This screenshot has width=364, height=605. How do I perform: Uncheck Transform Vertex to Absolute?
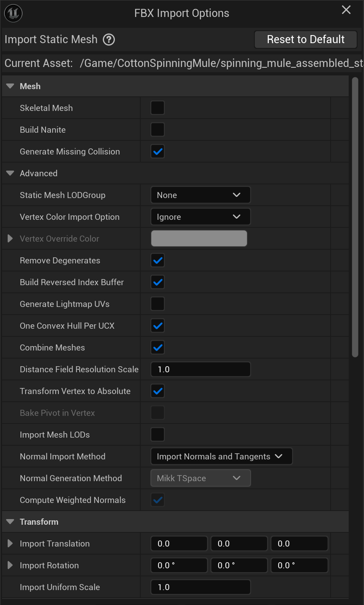point(158,391)
